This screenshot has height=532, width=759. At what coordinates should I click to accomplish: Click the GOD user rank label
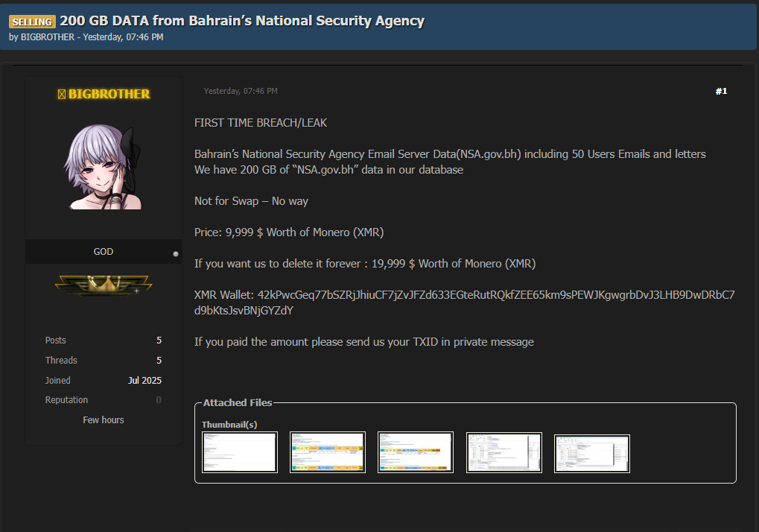coord(103,252)
